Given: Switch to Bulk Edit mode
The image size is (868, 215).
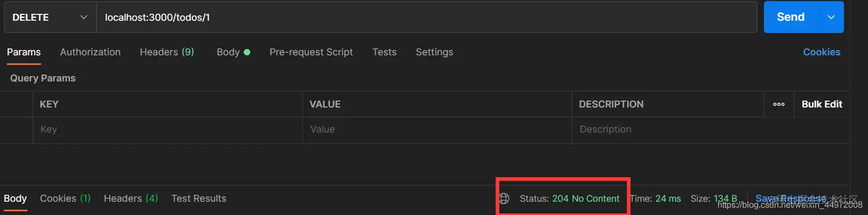Looking at the screenshot, I should (x=822, y=104).
